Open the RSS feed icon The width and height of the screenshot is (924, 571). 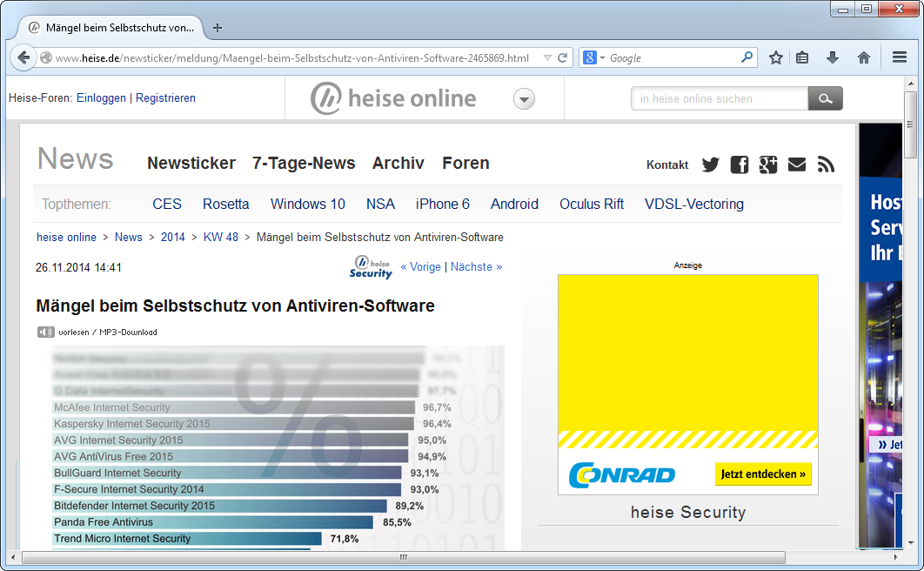(x=825, y=165)
